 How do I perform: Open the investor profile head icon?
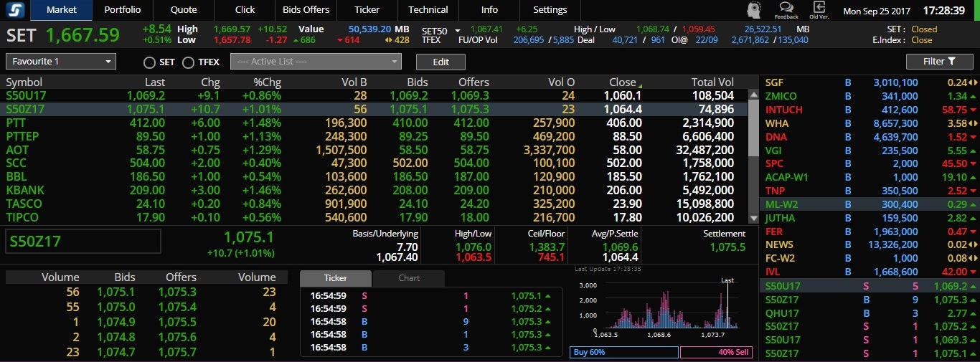tap(754, 10)
